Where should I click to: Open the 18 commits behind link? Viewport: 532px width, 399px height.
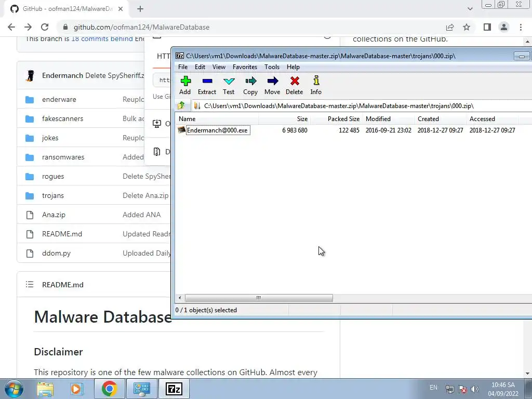point(102,38)
